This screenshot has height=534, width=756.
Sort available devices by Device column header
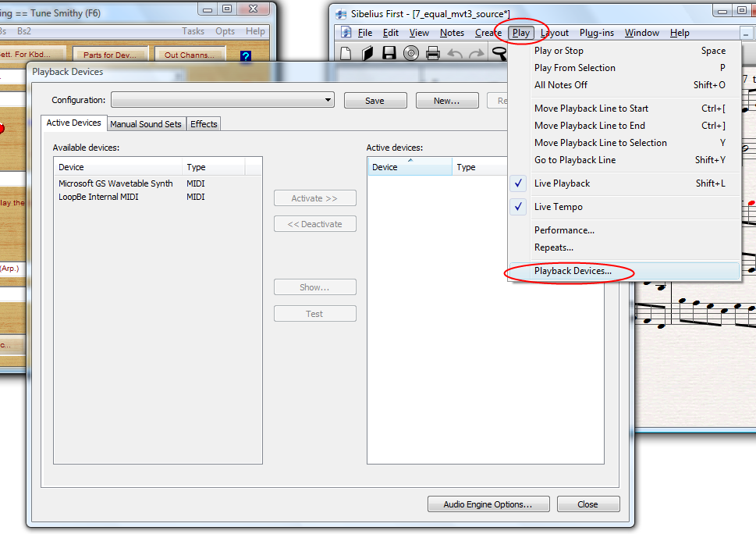118,167
